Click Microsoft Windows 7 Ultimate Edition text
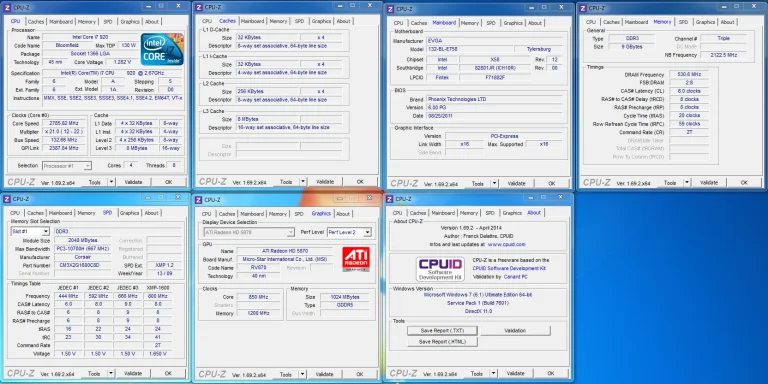The width and height of the screenshot is (768, 384). [x=478, y=295]
